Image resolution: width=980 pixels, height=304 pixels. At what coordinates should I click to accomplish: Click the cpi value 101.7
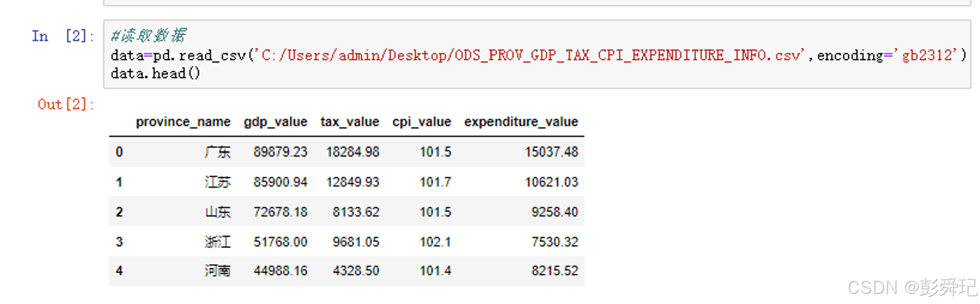point(435,182)
